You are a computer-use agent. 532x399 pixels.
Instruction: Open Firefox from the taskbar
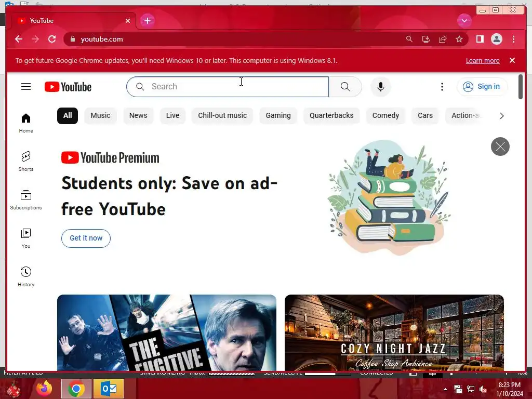pos(45,389)
